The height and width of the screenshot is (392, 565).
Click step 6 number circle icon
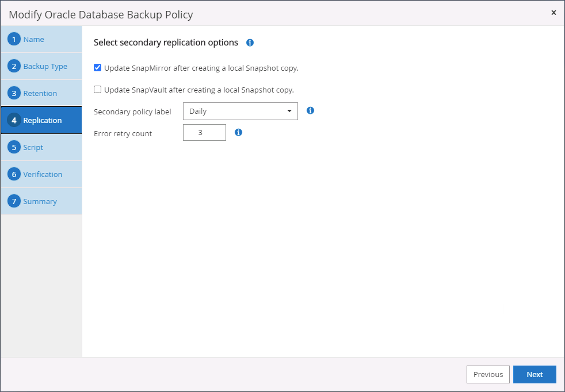[14, 174]
